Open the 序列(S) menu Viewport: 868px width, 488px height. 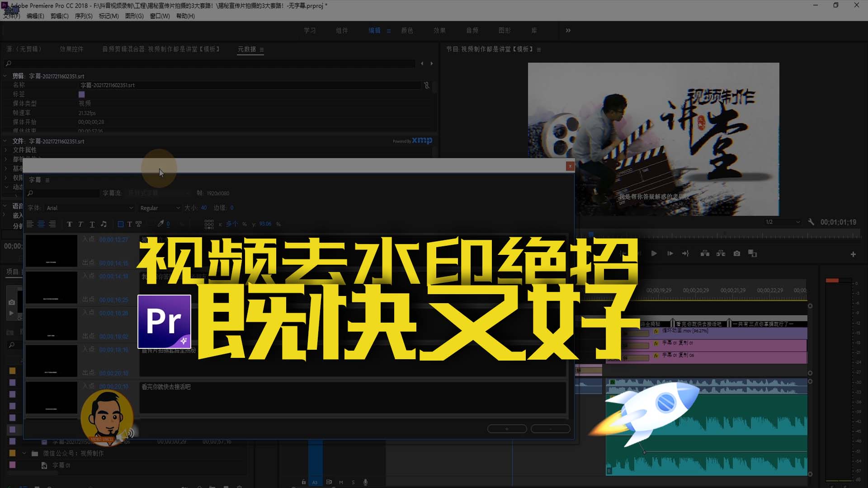pos(84,16)
